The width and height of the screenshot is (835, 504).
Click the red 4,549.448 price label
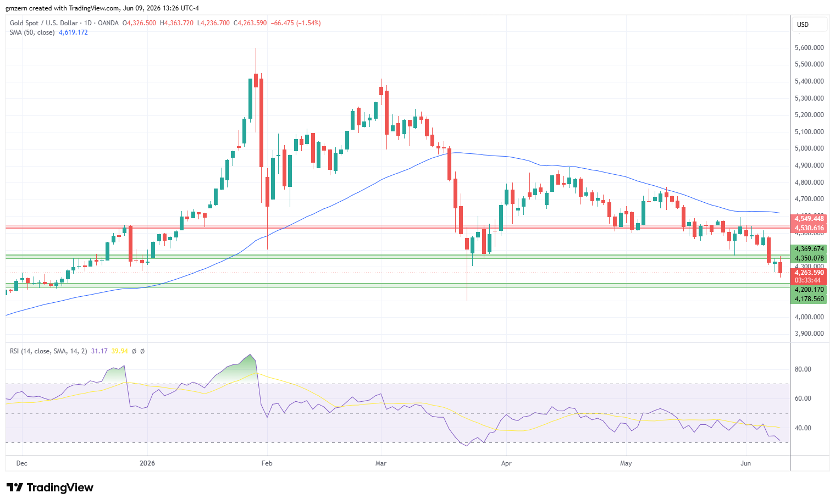809,219
